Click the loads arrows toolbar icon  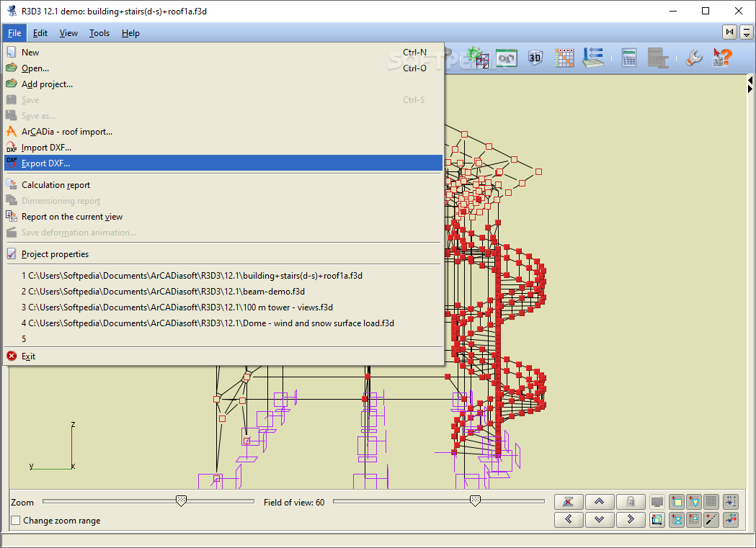[593, 58]
